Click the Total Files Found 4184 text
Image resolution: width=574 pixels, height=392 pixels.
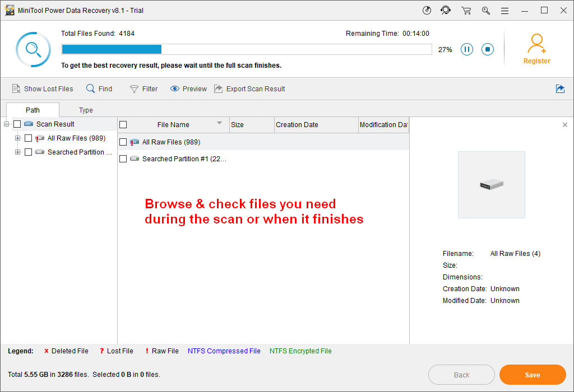pos(98,34)
